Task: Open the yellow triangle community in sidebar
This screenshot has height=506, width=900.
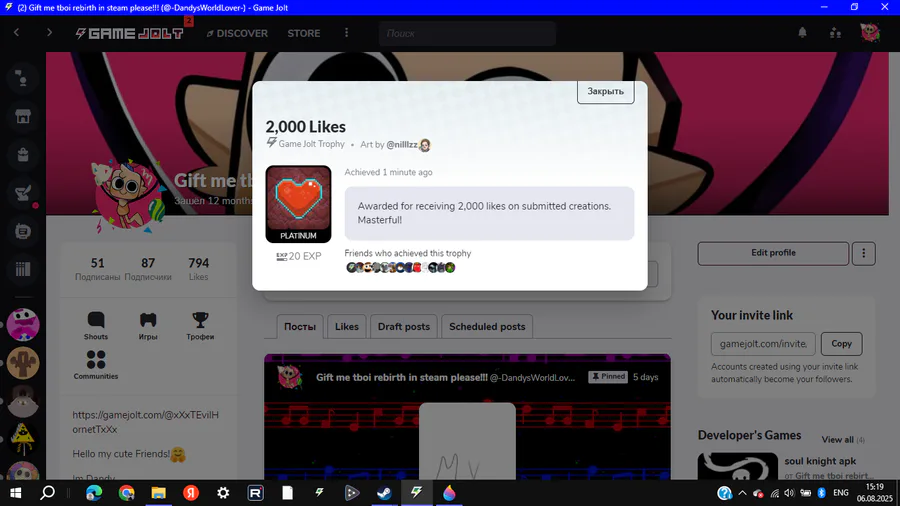Action: click(23, 439)
